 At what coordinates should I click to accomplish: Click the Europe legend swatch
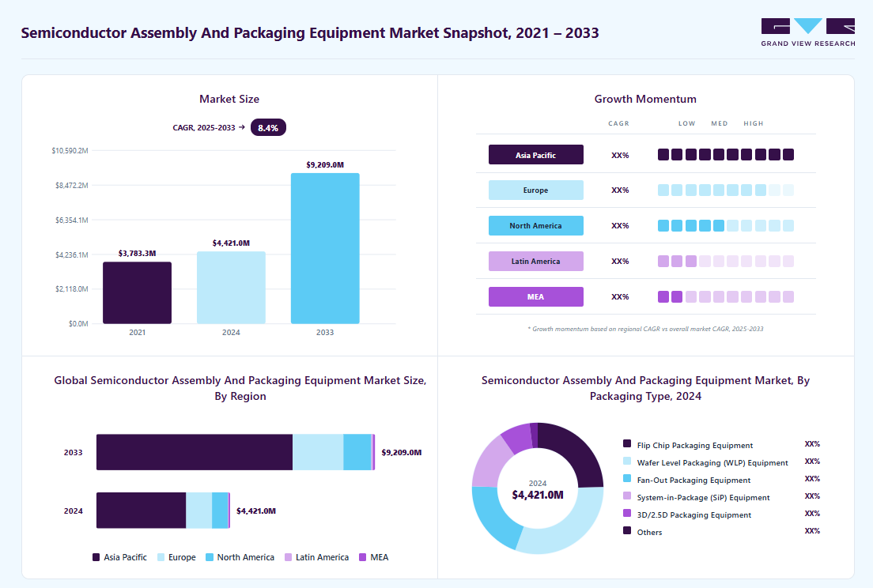[x=161, y=557]
